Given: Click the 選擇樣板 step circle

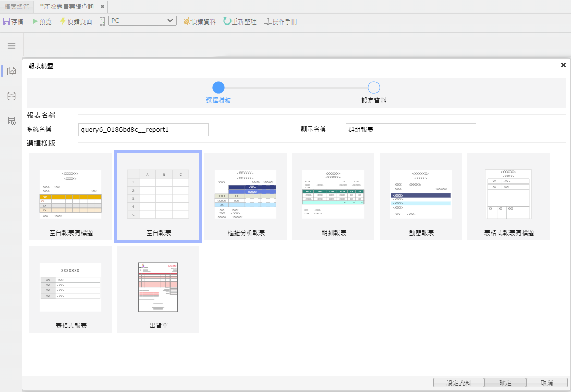Looking at the screenshot, I should (218, 88).
